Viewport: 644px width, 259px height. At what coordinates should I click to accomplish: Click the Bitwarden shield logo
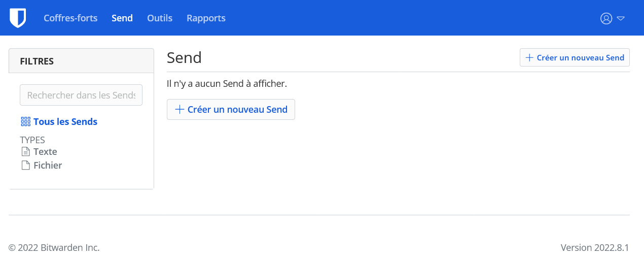(x=18, y=18)
